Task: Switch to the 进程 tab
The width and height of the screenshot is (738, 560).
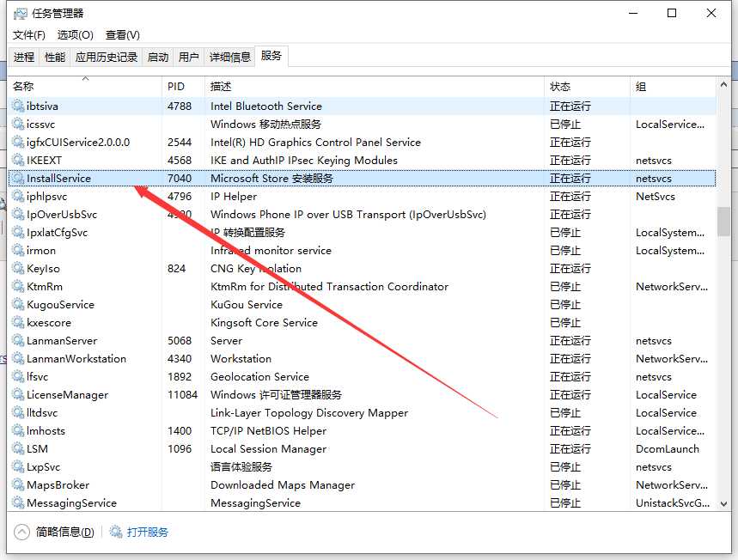Action: click(x=24, y=57)
